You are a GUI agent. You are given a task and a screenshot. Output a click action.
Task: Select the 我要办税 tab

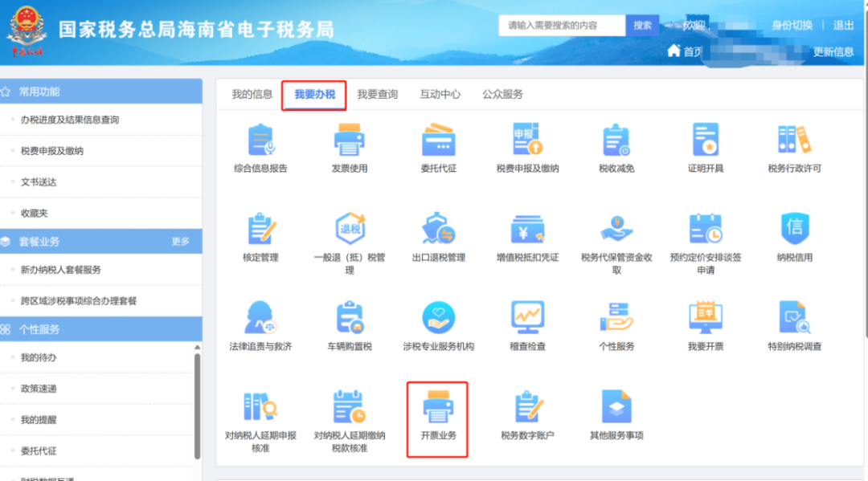314,95
